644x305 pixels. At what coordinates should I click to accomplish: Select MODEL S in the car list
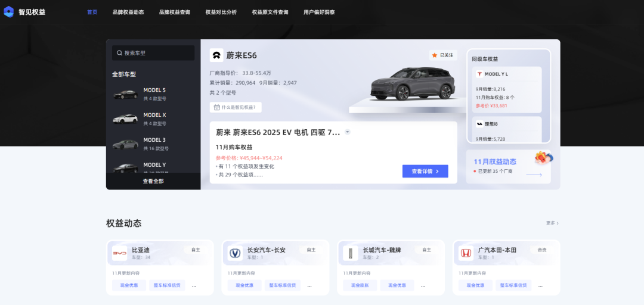153,94
